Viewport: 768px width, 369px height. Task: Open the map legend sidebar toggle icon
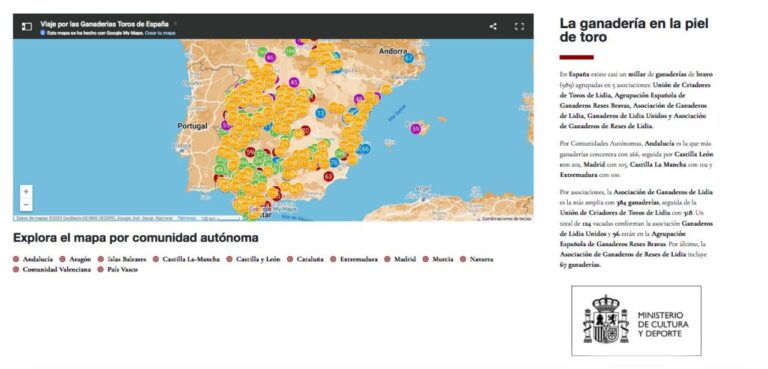26,26
